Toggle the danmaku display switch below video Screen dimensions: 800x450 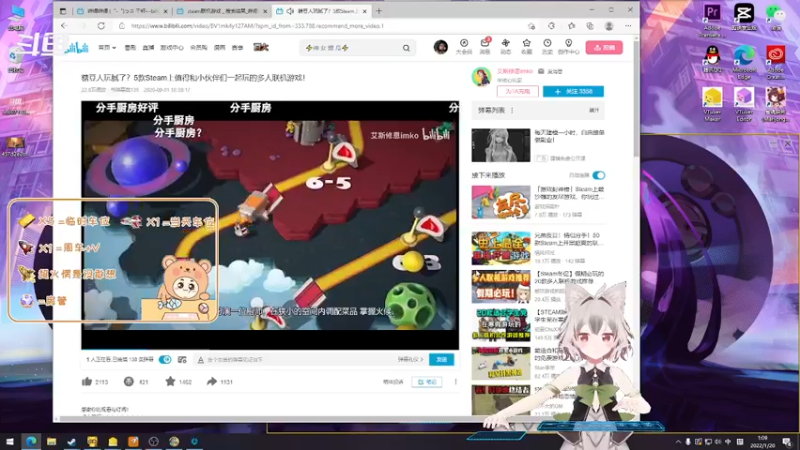(x=165, y=360)
